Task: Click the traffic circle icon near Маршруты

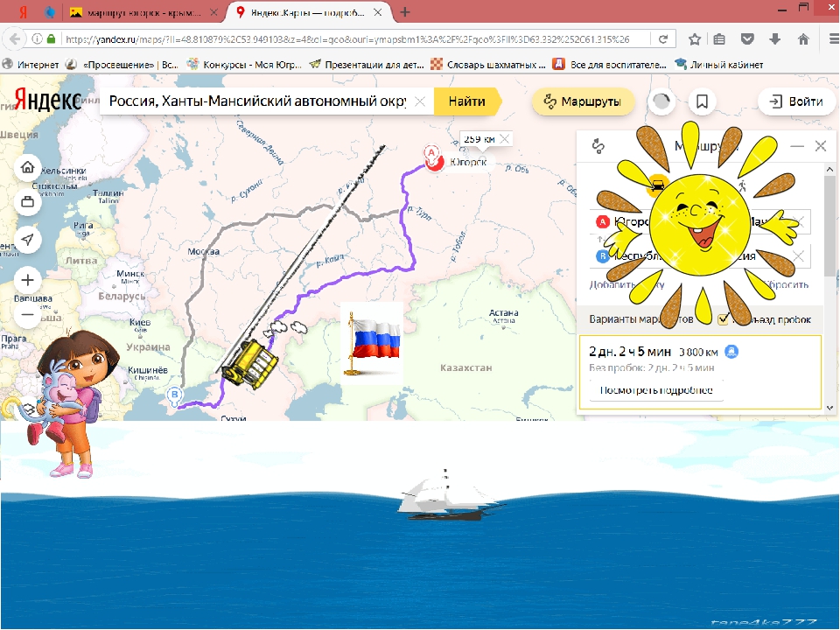Action: click(x=661, y=101)
